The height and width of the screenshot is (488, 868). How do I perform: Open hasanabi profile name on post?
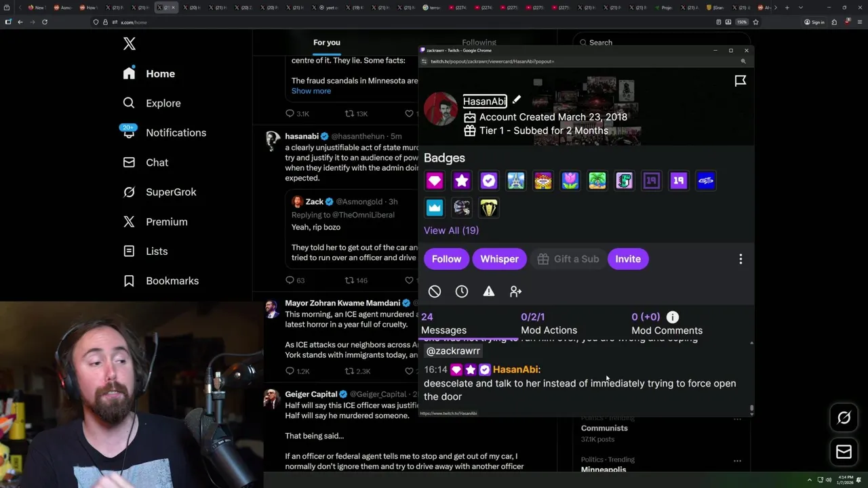click(x=302, y=136)
